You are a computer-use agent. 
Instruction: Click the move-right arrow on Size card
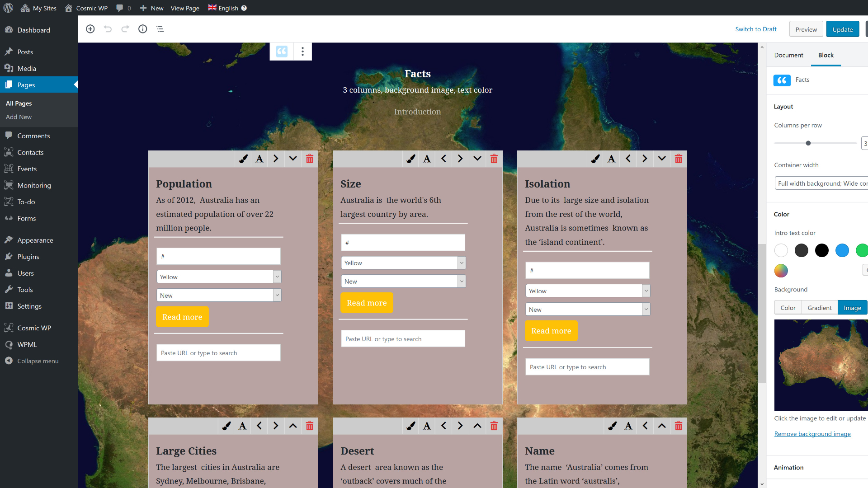click(460, 159)
